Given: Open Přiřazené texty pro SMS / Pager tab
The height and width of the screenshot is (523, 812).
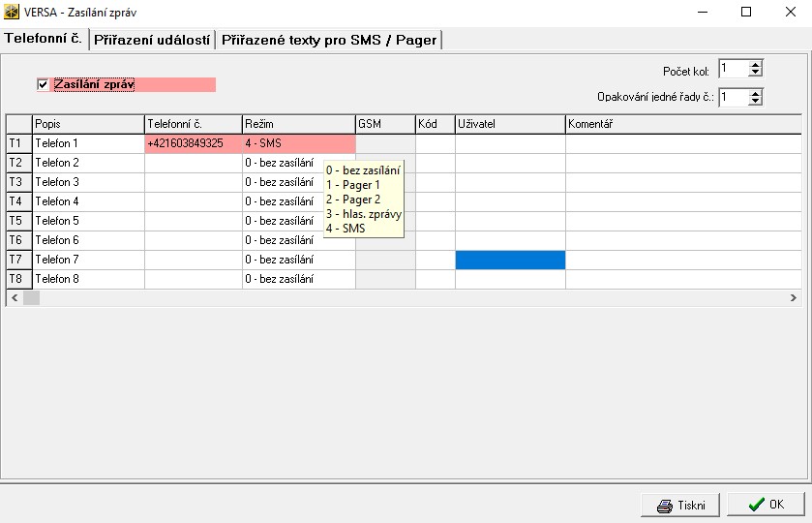Looking at the screenshot, I should [x=329, y=40].
